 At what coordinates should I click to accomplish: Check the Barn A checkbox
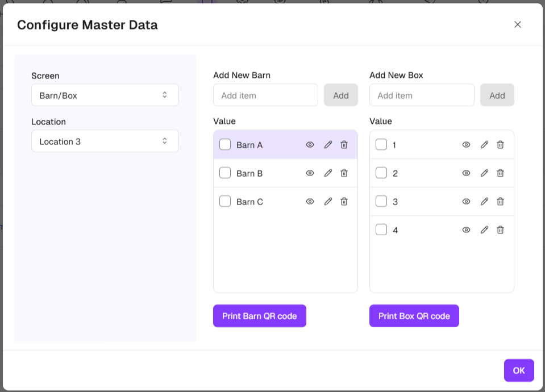click(x=225, y=145)
